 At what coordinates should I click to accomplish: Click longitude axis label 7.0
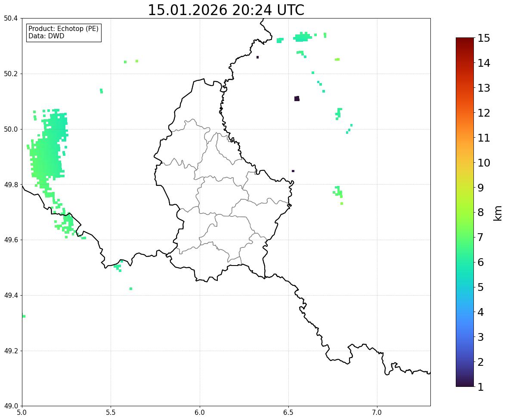coord(377,413)
